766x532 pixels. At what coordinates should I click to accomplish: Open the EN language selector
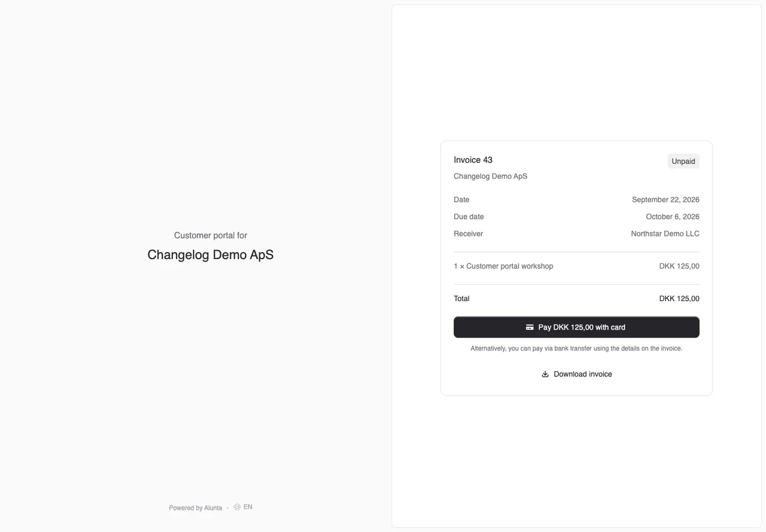tap(243, 507)
